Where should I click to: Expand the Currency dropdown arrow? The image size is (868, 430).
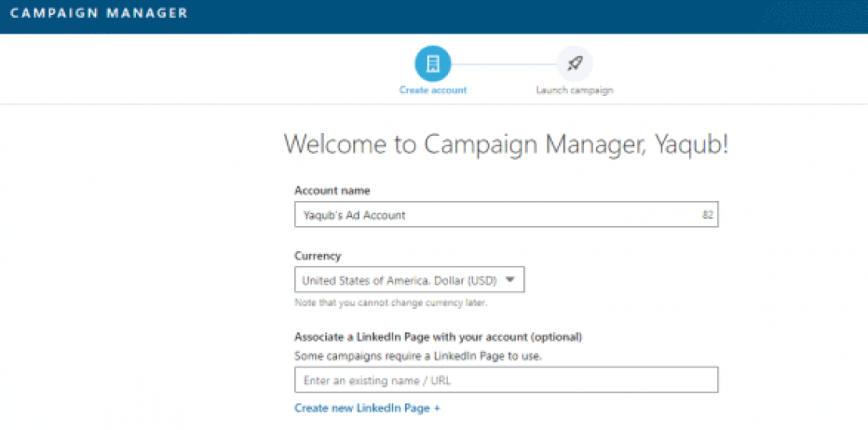pyautogui.click(x=510, y=279)
